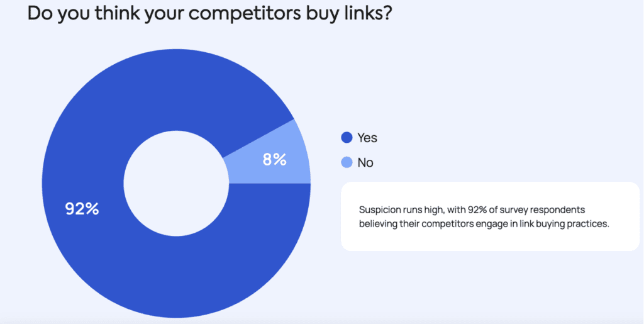This screenshot has width=644, height=324.
Task: Click the 8% label on the donut
Action: [x=275, y=160]
